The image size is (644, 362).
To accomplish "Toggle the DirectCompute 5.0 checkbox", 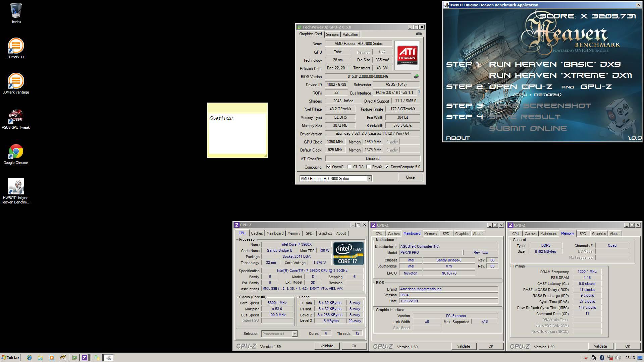I will point(387,167).
